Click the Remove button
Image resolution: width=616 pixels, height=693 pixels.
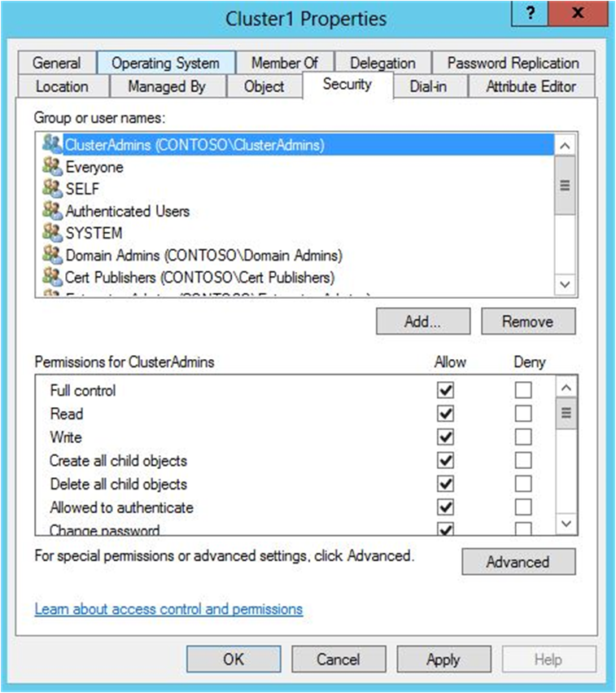(x=528, y=322)
